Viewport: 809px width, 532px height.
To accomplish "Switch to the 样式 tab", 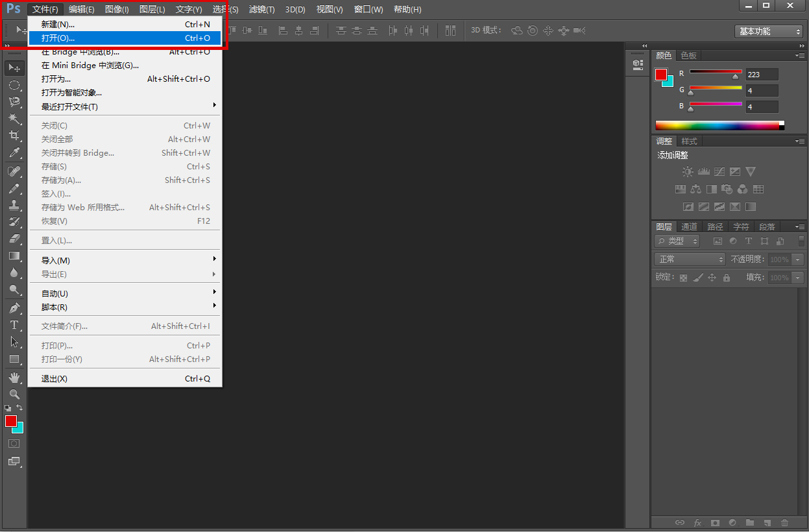I will coord(689,141).
